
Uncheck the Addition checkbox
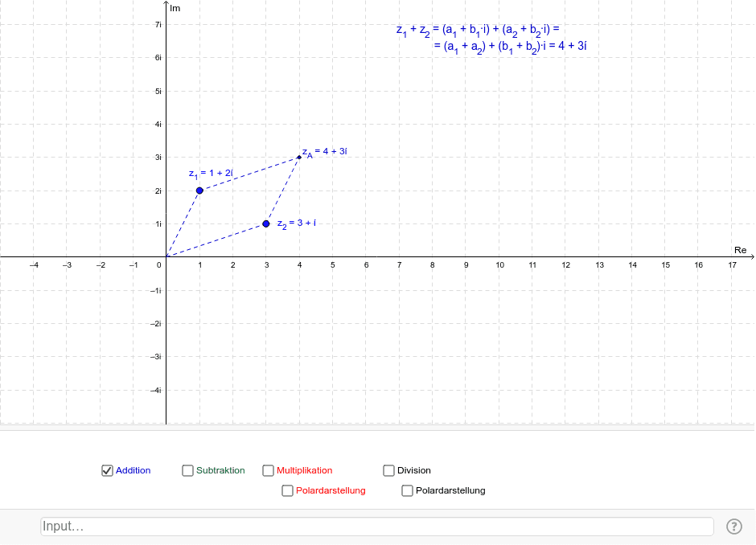coord(107,470)
